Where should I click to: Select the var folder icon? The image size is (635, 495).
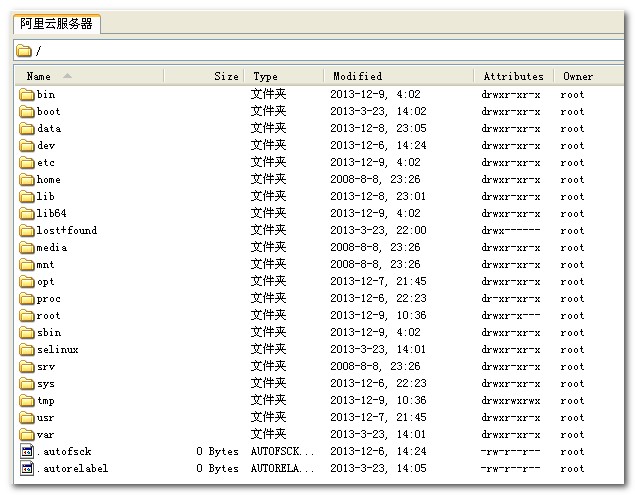pos(27,435)
